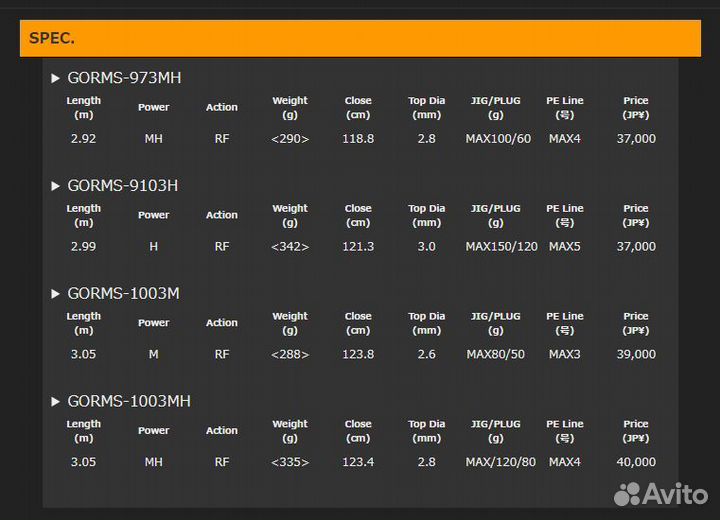Select the GORMS-973MH model title

pos(124,78)
